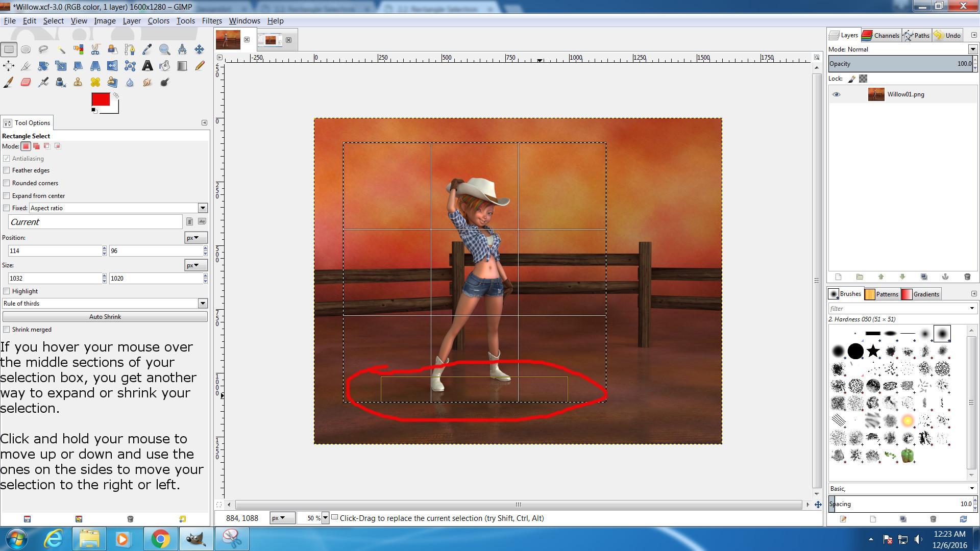Enable the Rounded corners checkbox
The image size is (980, 551).
[x=7, y=183]
